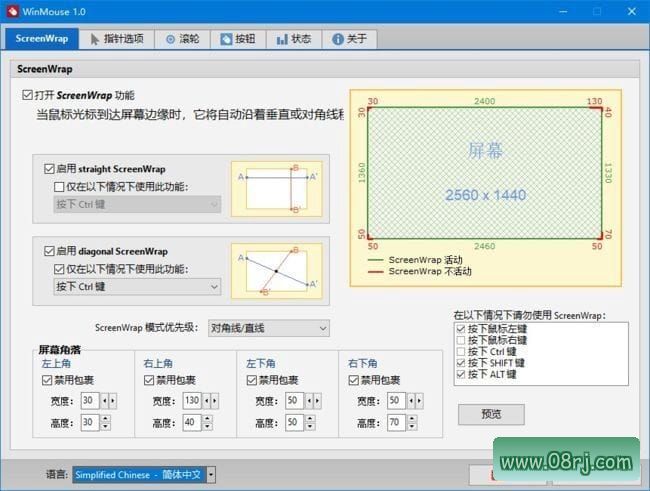
Task: Open the 按钮 tab
Action: click(x=238, y=39)
